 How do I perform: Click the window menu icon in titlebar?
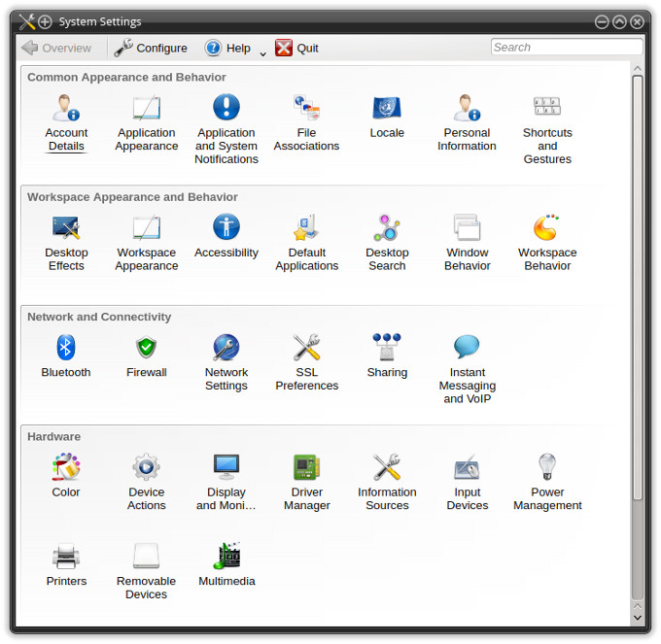[27, 21]
